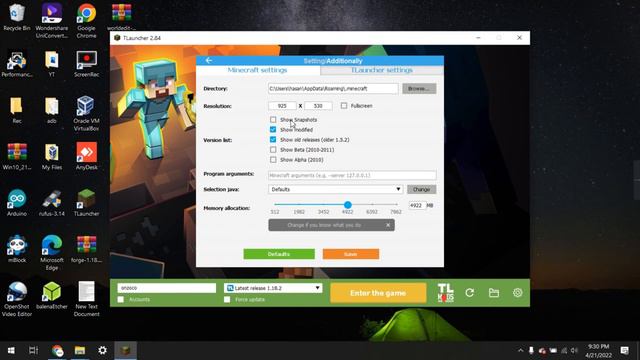Uncheck the Show modified option
640x360 pixels.
point(273,129)
